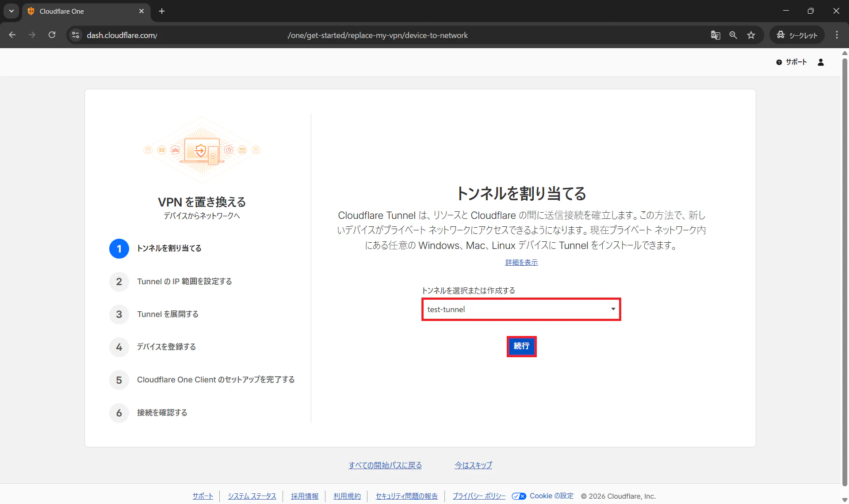This screenshot has width=849, height=504.
Task: Click the address bar URL field
Action: point(389,35)
